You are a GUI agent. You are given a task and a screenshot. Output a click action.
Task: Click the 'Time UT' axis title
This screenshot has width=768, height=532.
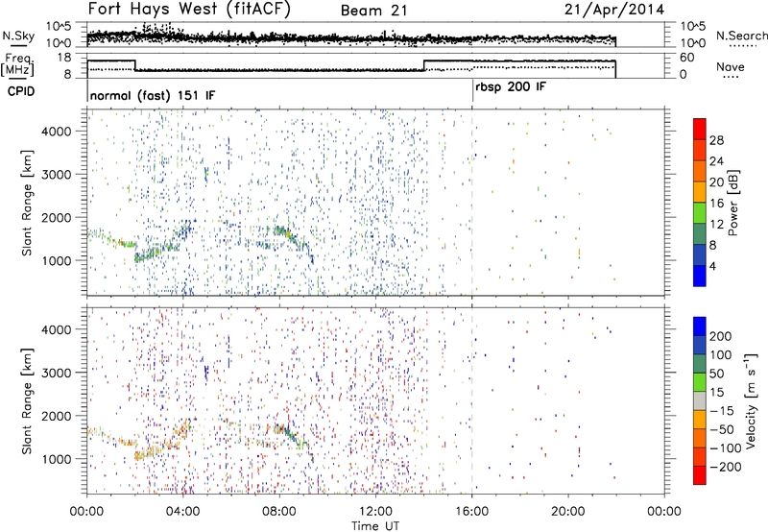375,525
